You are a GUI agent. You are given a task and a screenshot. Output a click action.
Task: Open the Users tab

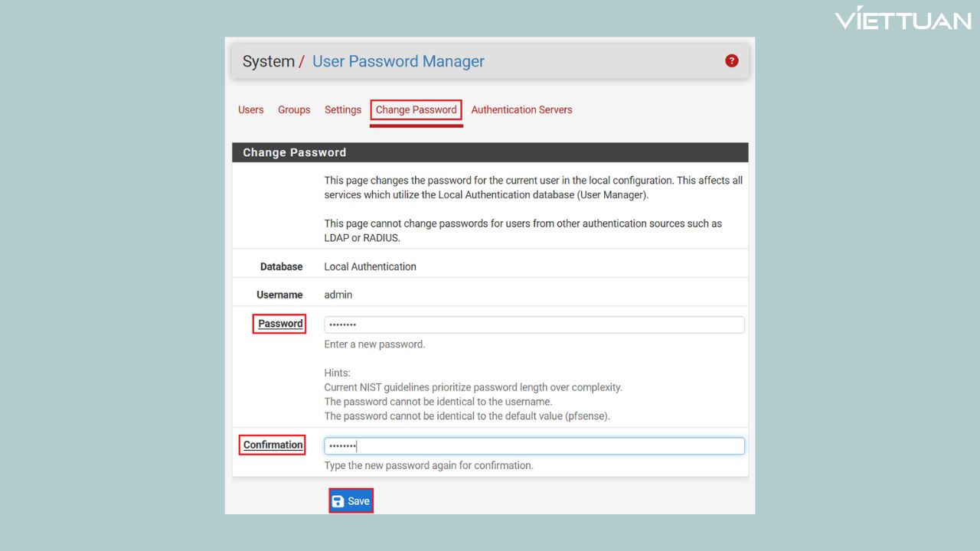coord(250,109)
